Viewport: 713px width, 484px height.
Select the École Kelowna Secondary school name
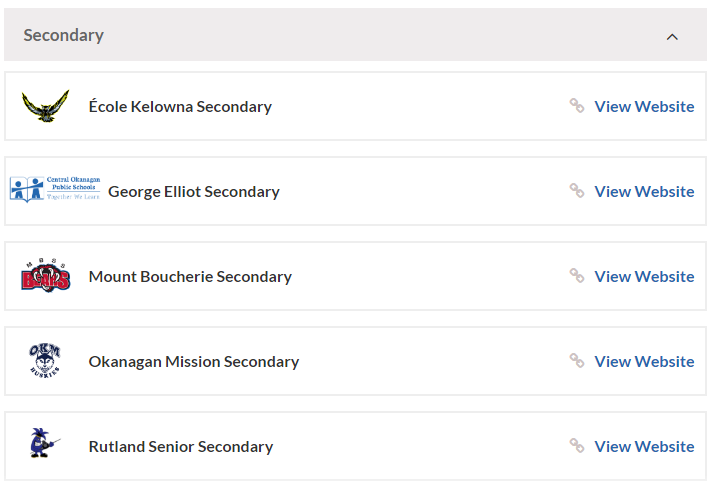click(180, 106)
